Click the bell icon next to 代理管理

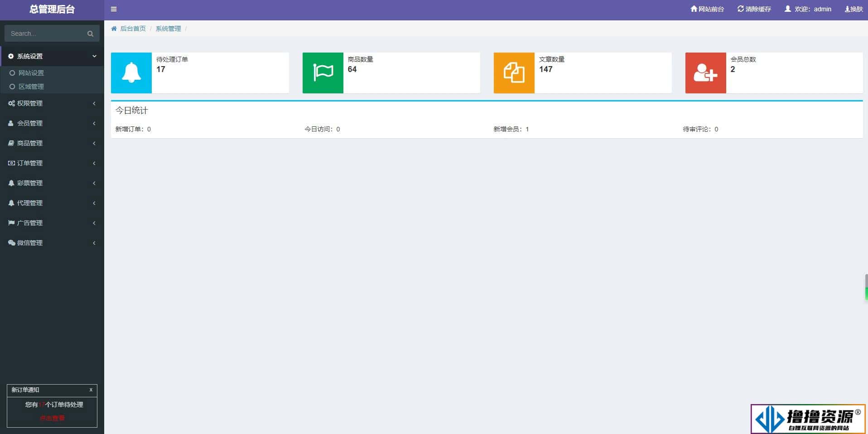click(11, 203)
